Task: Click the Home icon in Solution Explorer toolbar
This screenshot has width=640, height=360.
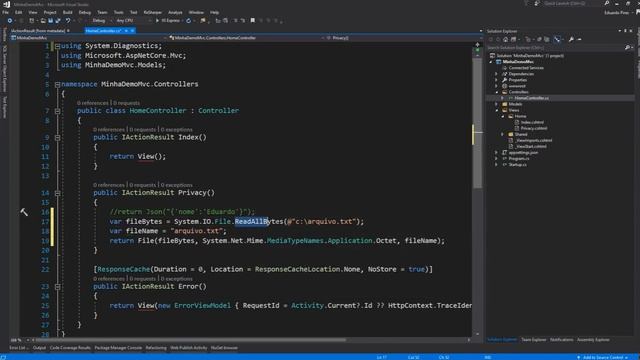Action: [505, 40]
